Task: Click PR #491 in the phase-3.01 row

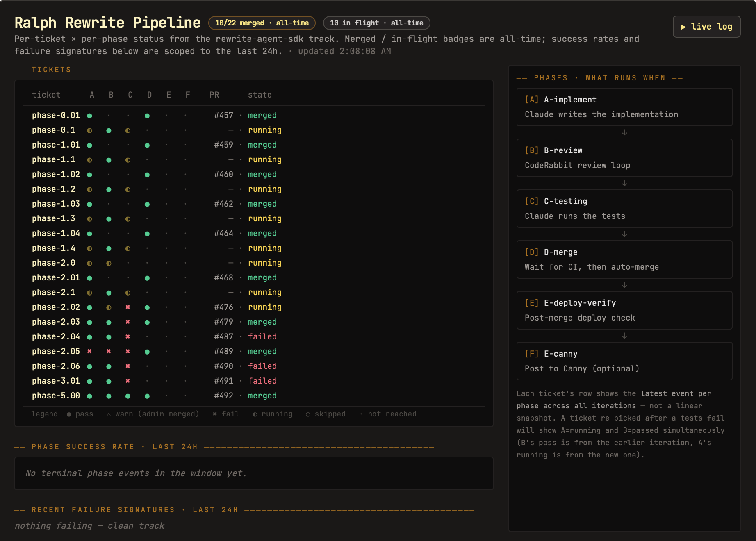Action: (223, 381)
